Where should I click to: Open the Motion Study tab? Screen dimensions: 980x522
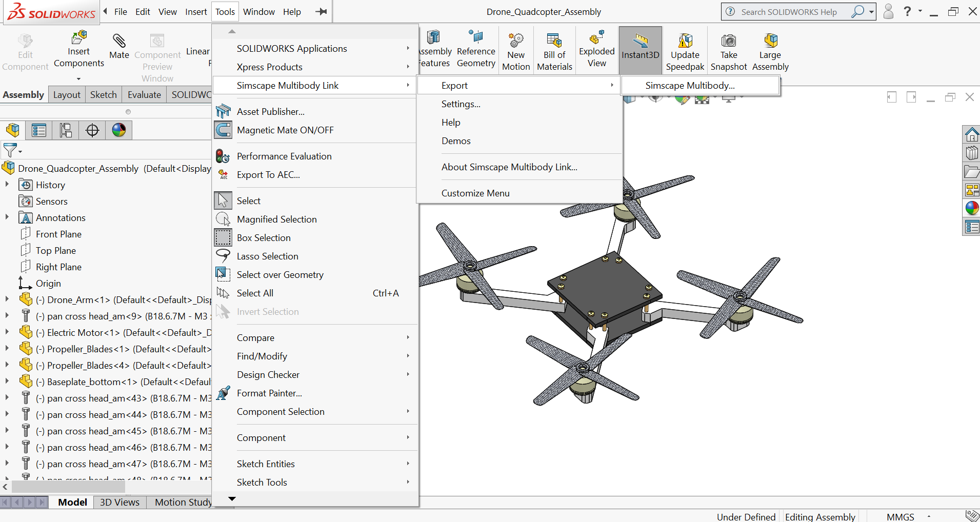coord(183,502)
